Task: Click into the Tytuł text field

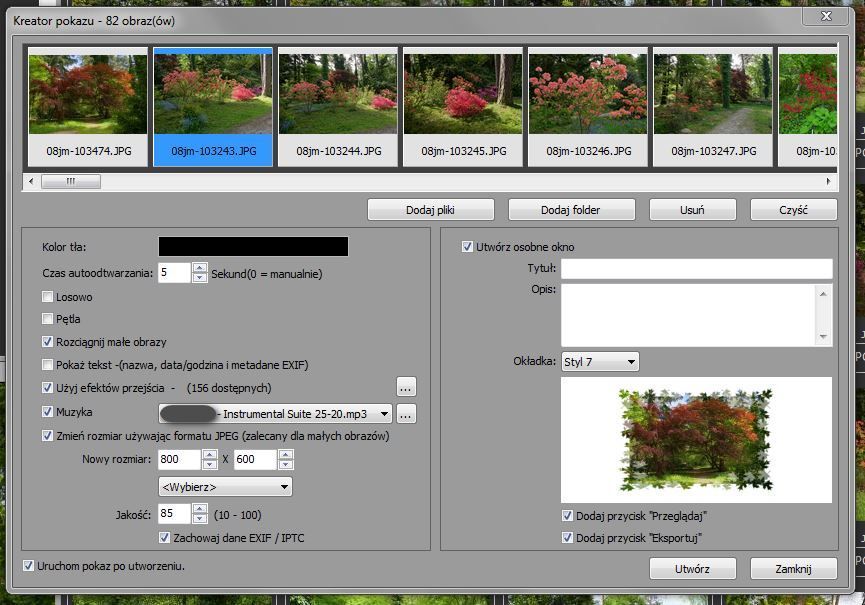Action: (x=696, y=268)
